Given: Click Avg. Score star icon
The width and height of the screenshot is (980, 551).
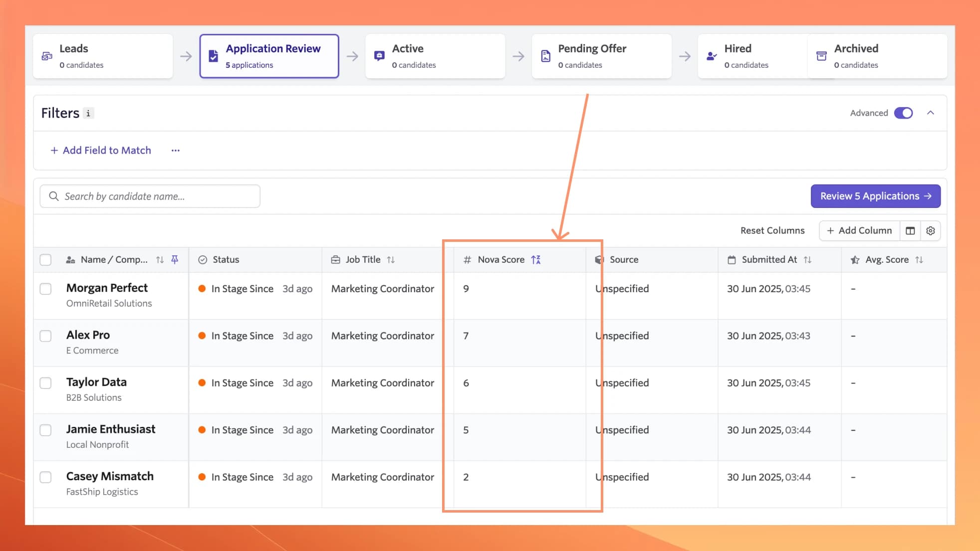Looking at the screenshot, I should [855, 259].
